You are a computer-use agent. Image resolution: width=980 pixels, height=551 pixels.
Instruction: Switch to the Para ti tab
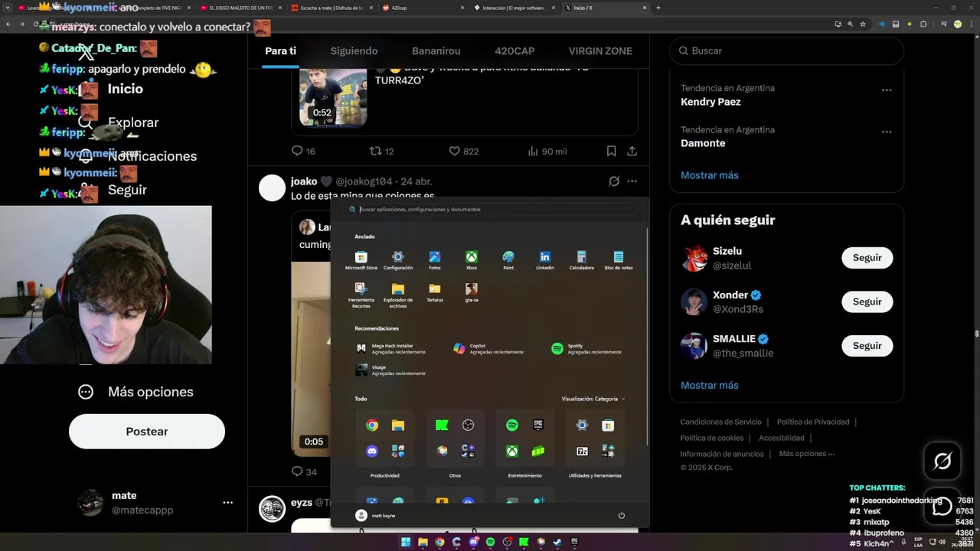click(x=280, y=51)
